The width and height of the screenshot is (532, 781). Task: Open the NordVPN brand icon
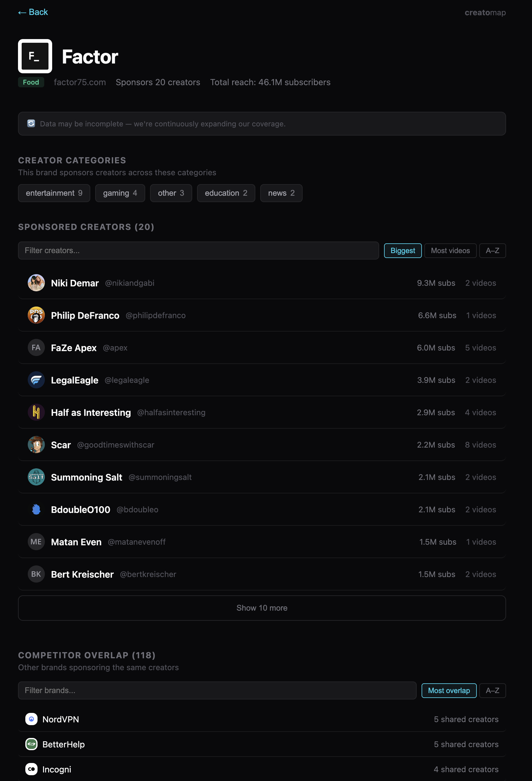31,719
